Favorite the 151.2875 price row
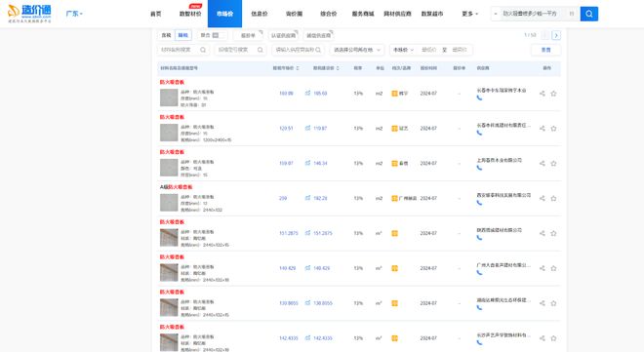Viewport: 644px width, 352px height. tap(553, 233)
